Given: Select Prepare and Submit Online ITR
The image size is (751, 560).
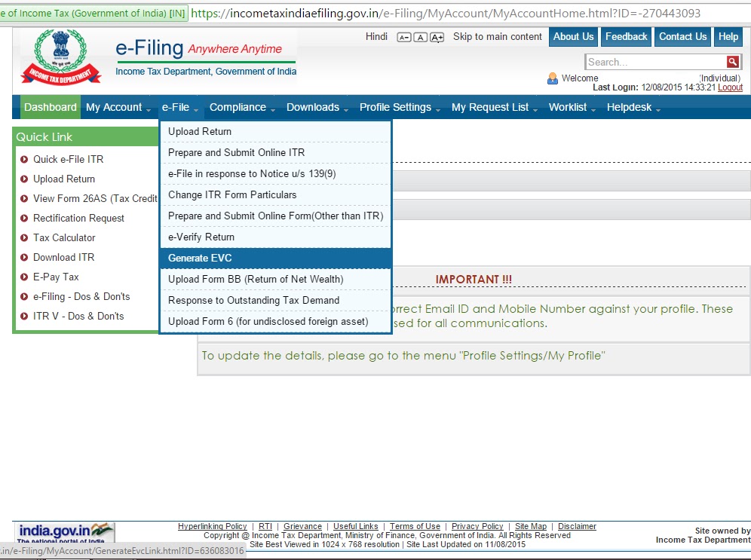Looking at the screenshot, I should 275,153.
